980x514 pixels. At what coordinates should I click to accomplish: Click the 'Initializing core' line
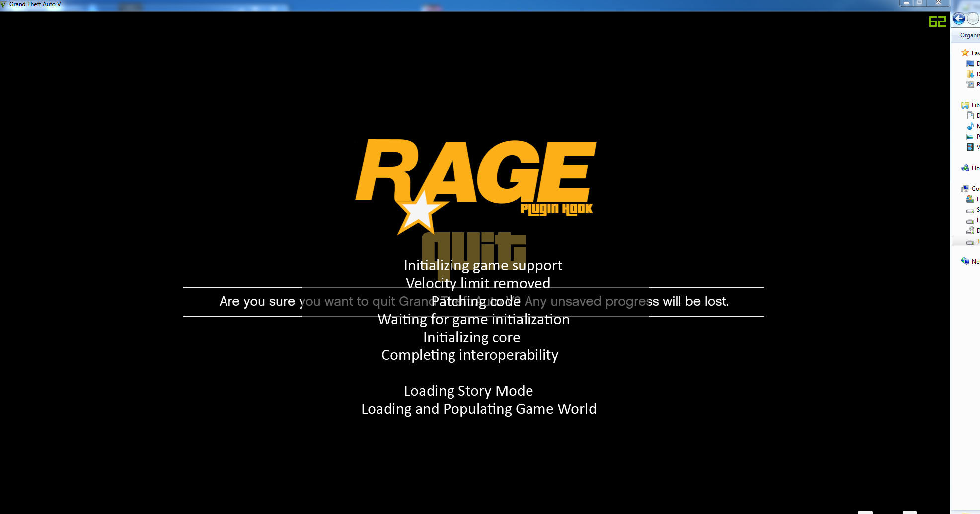[x=471, y=337]
